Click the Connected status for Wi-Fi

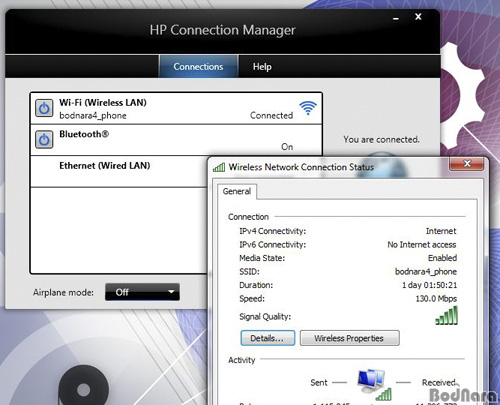click(271, 115)
